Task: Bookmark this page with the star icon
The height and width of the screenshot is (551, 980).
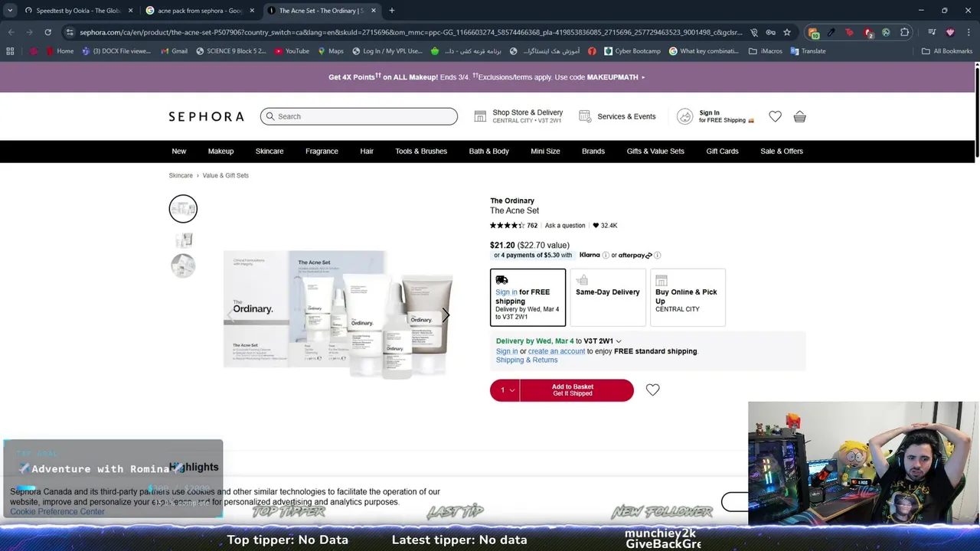Action: pos(786,32)
